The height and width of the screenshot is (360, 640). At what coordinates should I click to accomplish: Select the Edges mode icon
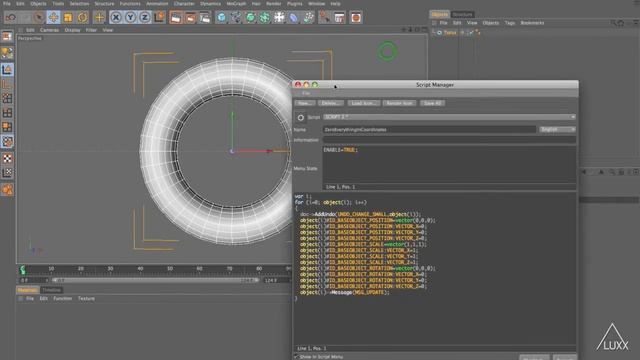[x=7, y=113]
